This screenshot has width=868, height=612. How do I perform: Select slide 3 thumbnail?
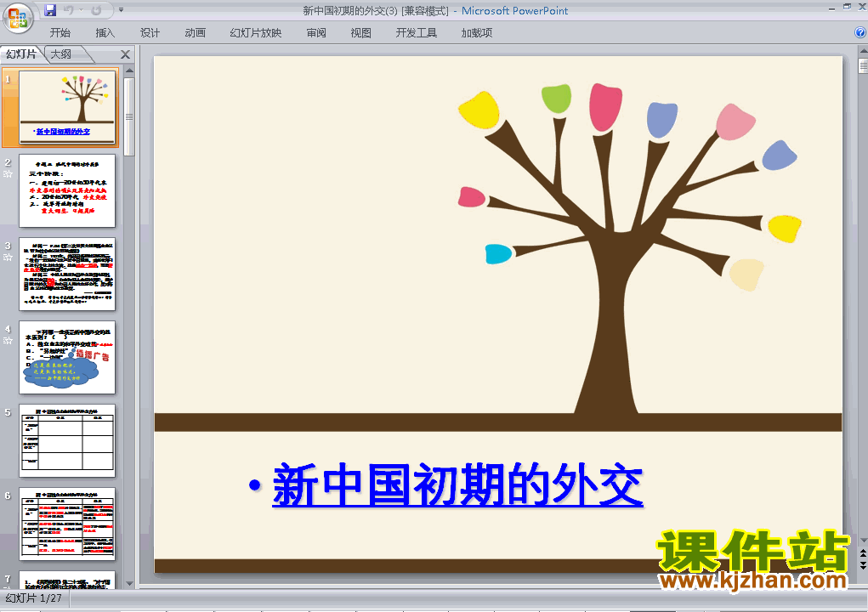pos(67,274)
